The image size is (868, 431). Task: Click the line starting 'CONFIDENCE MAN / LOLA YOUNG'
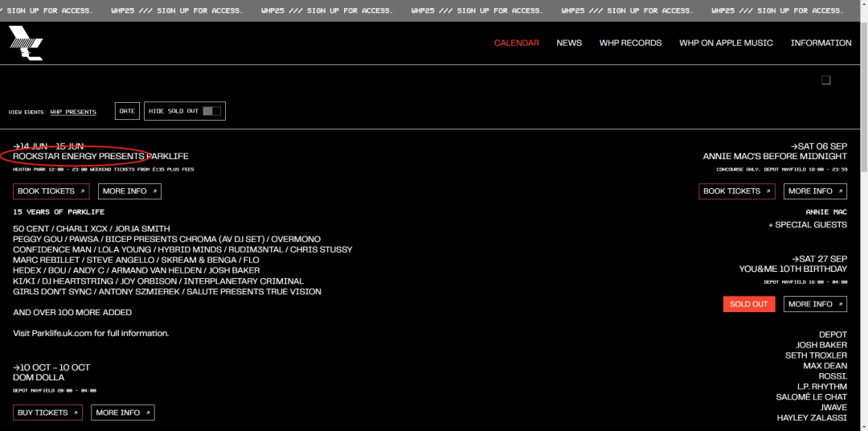(182, 250)
